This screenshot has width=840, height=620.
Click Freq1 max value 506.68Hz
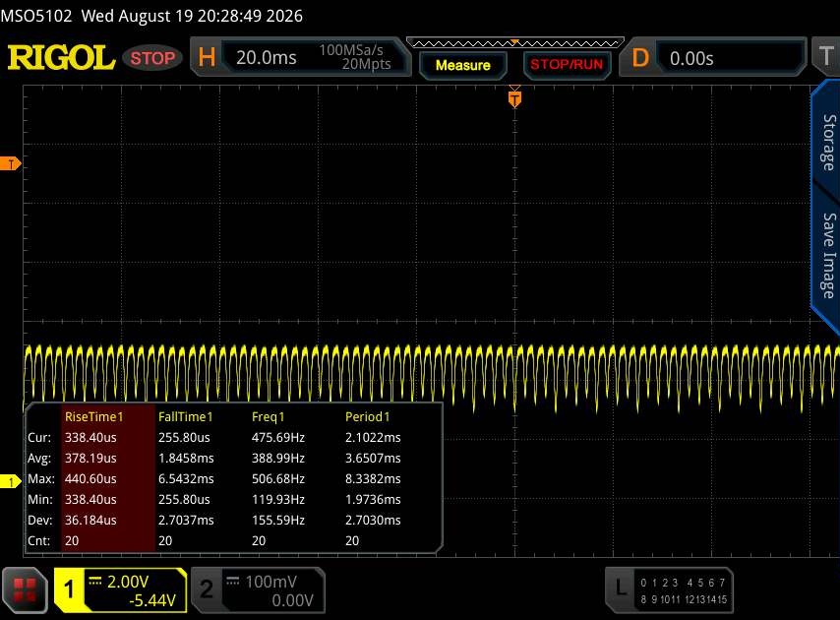coord(278,478)
